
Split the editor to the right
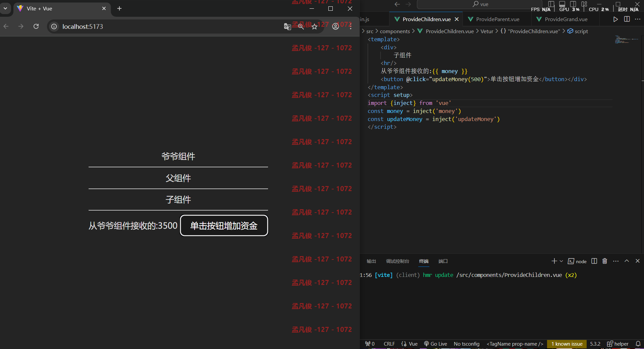(627, 19)
